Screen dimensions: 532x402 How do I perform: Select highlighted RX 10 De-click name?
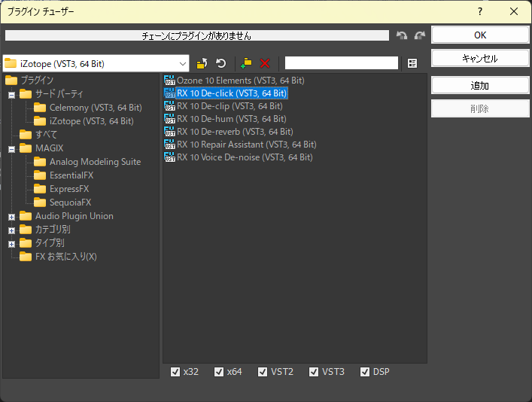(232, 93)
